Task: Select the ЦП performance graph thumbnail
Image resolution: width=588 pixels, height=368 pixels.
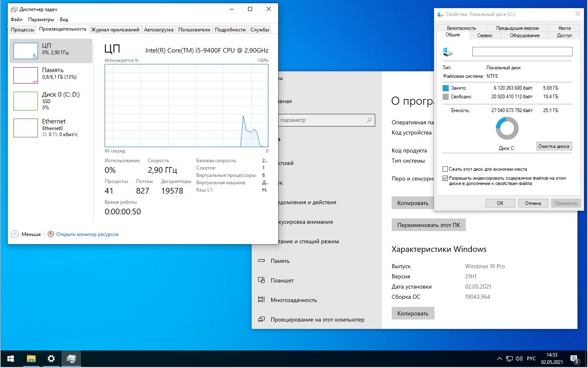Action: tap(26, 51)
